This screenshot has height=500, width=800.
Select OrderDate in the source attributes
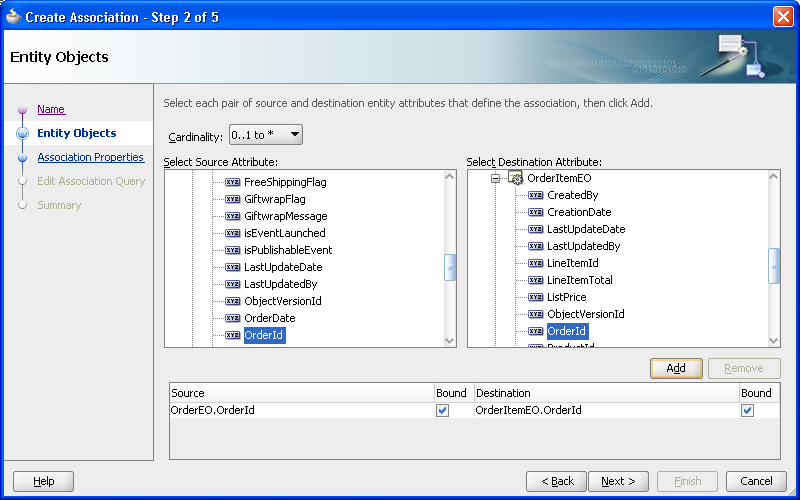[x=270, y=318]
